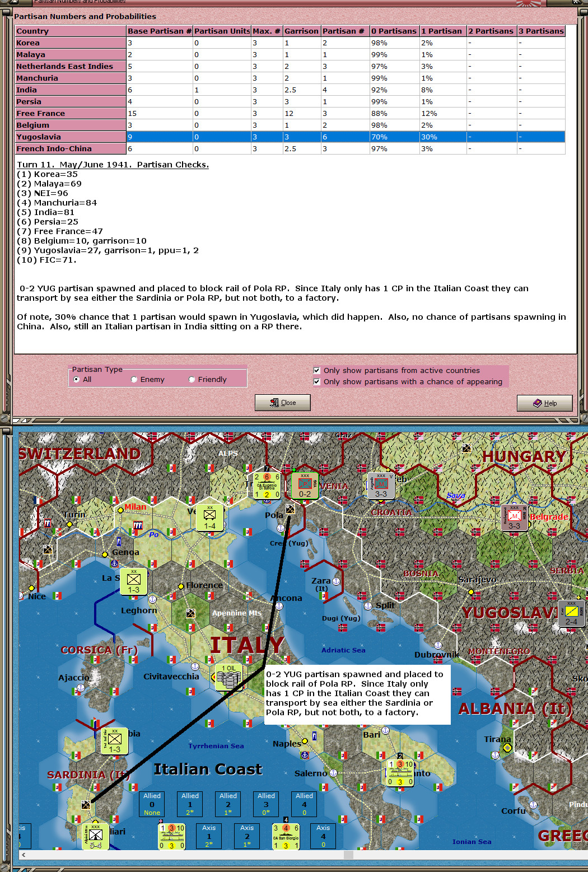The width and height of the screenshot is (588, 872).
Task: Click the map horizontal scrollbar left arrow
Action: 24,855
